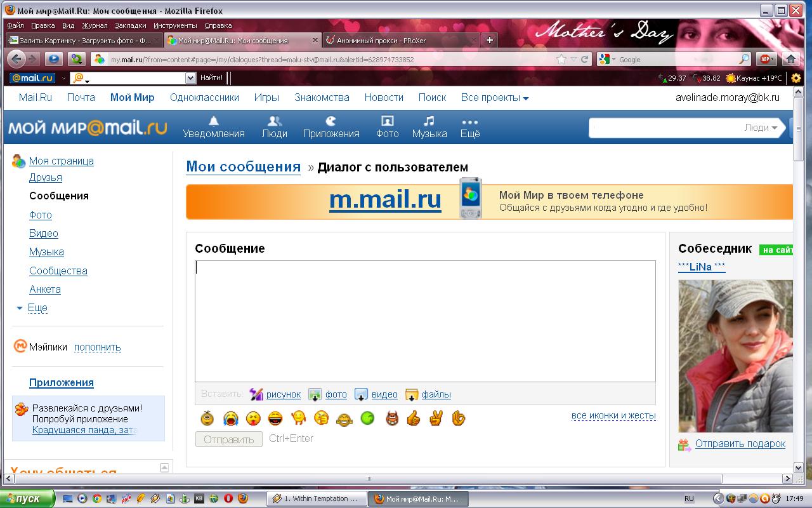Open the mail.ru toolbar search dropdown arrow
Screen dimensions: 812x508
(190, 78)
